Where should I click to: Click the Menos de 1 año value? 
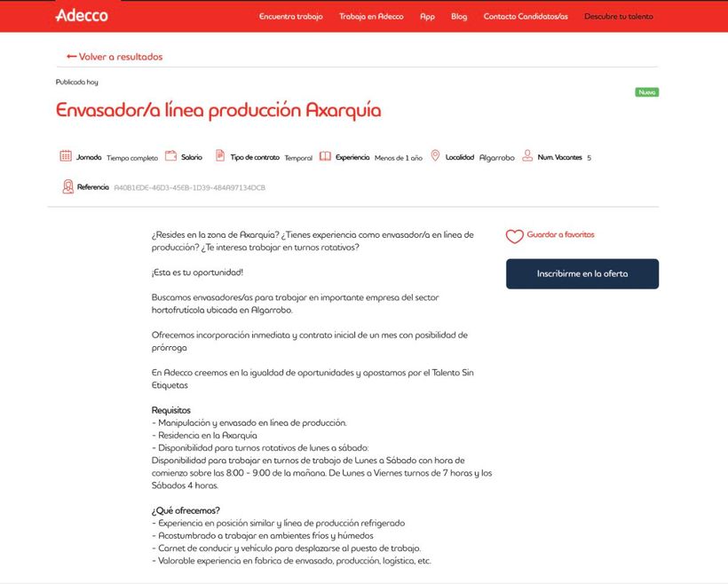point(399,158)
